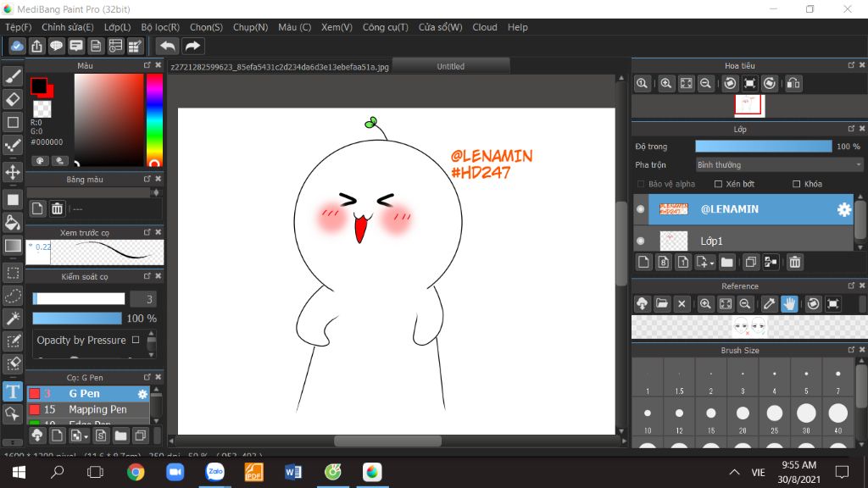Hide the @LENAMIN layer visibility
868x488 pixels.
point(641,209)
